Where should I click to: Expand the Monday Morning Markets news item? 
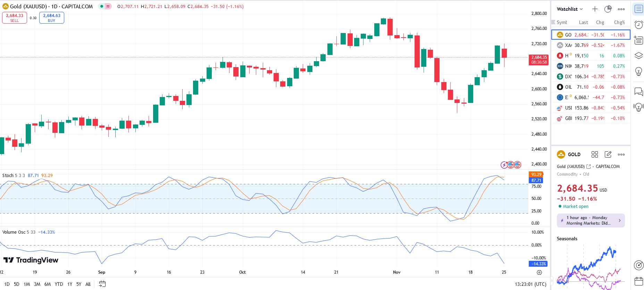(591, 220)
